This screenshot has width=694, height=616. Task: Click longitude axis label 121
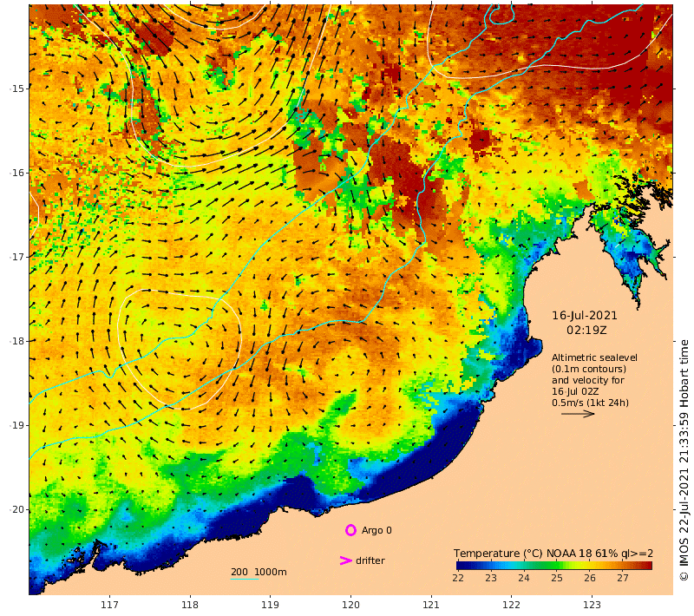point(430,605)
